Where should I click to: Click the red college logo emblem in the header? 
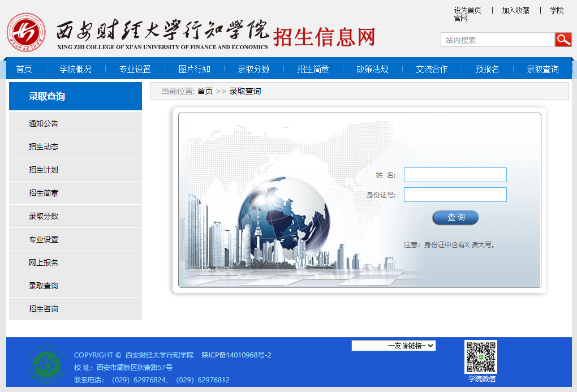[26, 32]
